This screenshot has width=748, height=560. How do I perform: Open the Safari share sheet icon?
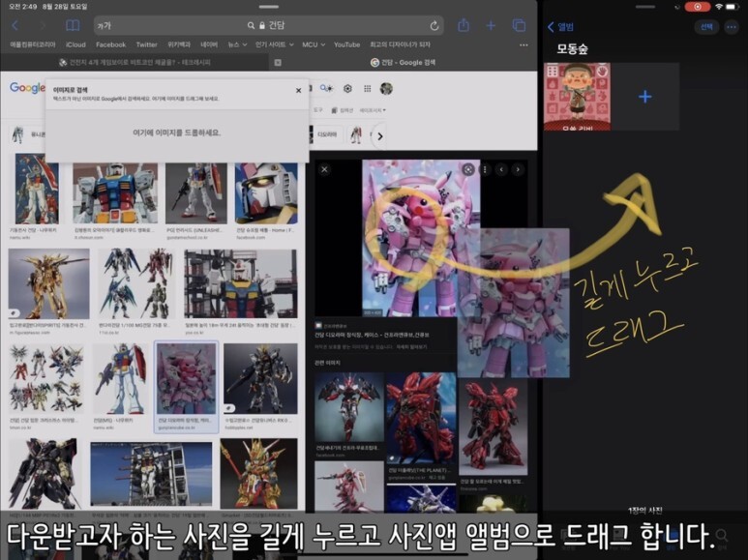click(x=464, y=25)
